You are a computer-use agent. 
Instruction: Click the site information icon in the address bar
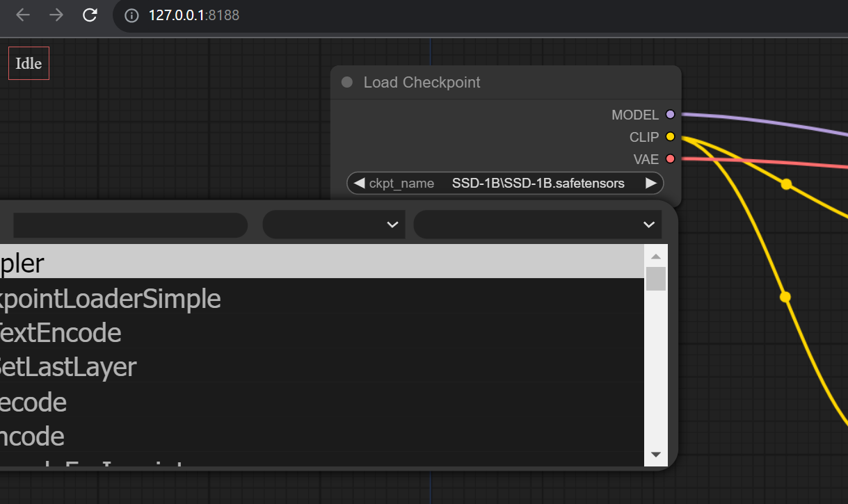coord(131,15)
